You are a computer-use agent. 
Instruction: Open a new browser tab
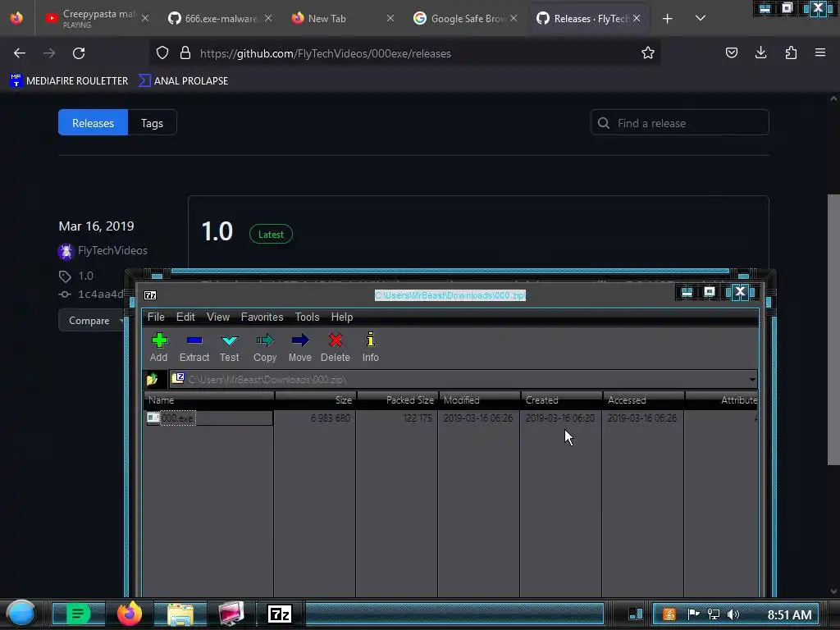point(667,19)
